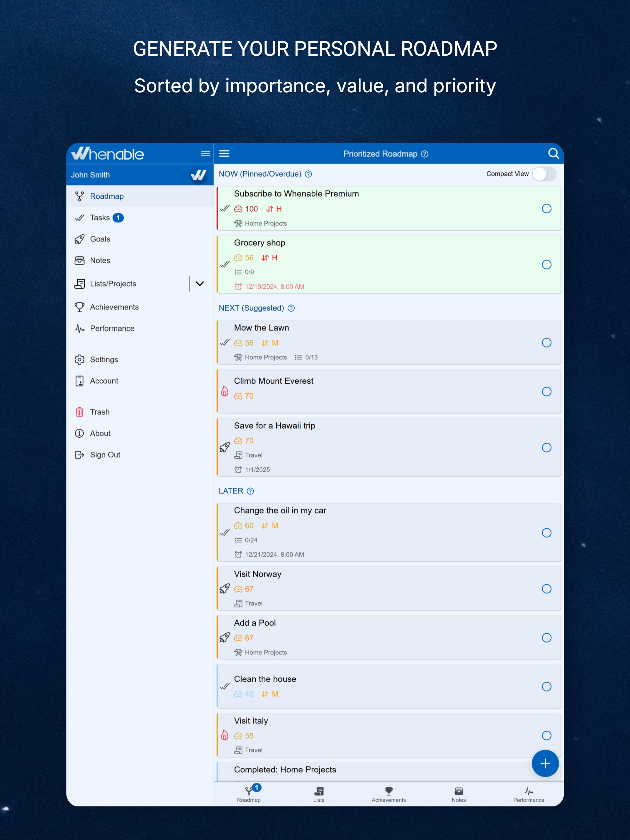Select the Roadmap bottom tab
The width and height of the screenshot is (630, 840).
point(249,794)
